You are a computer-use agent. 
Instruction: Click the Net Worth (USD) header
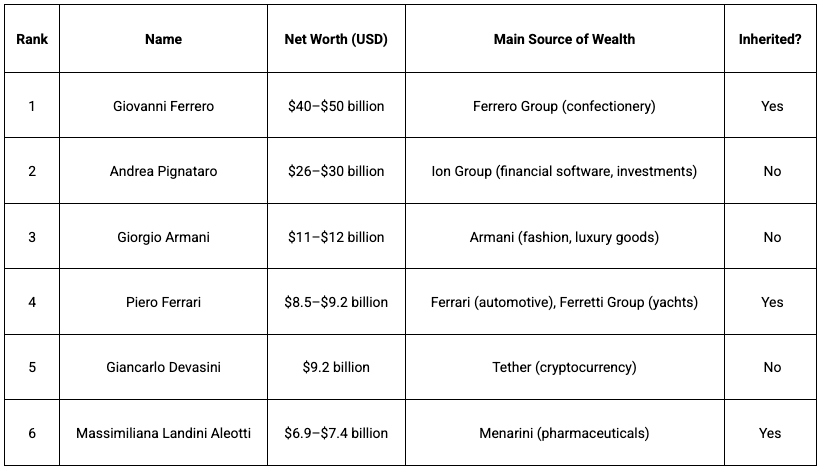pyautogui.click(x=336, y=40)
